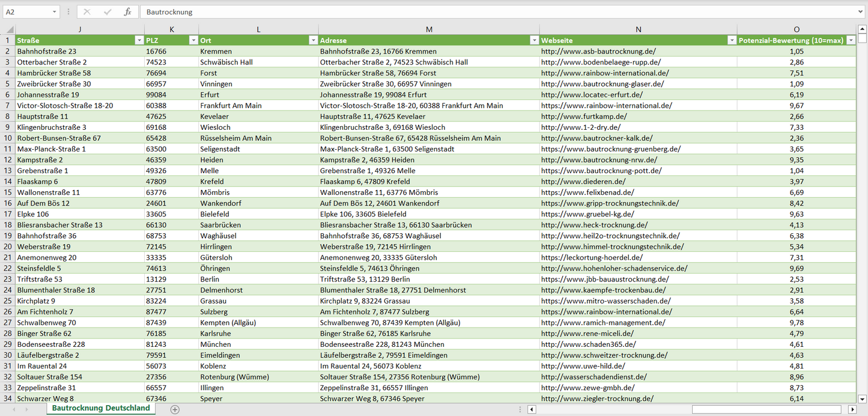Click the rene-miceli.de website cell

pyautogui.click(x=587, y=334)
